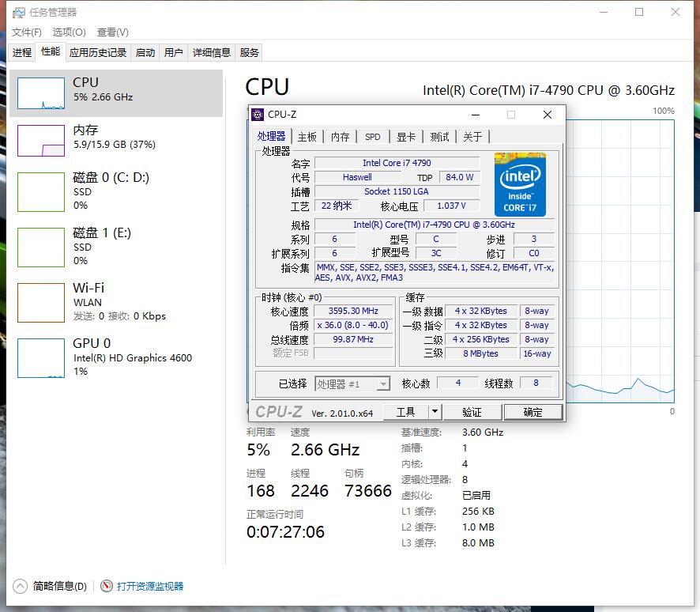Screen dimensions: 700x612
Task: Select GPU 0 Intel HD Graphics 4600
Action: pyautogui.click(x=116, y=357)
